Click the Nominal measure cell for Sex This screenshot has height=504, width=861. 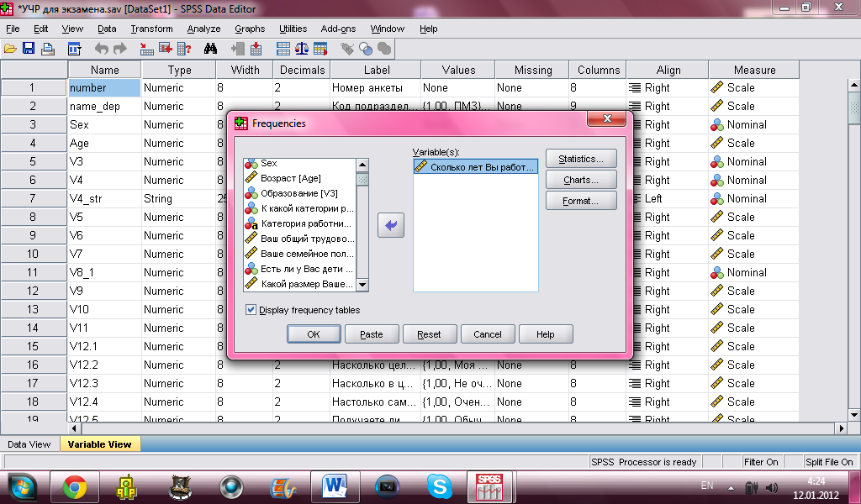pos(754,124)
